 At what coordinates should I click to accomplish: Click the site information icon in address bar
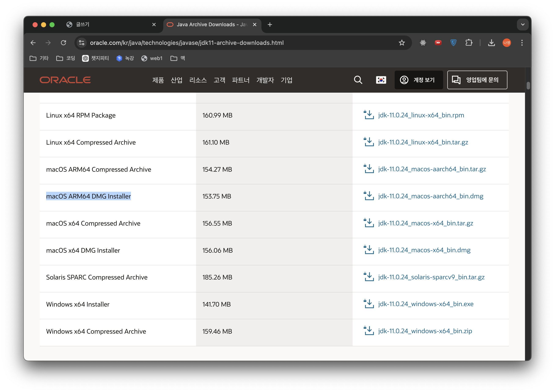click(x=82, y=43)
